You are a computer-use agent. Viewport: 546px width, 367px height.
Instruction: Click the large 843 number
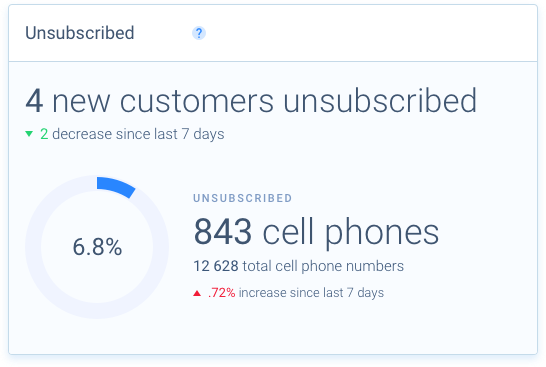[x=223, y=232]
